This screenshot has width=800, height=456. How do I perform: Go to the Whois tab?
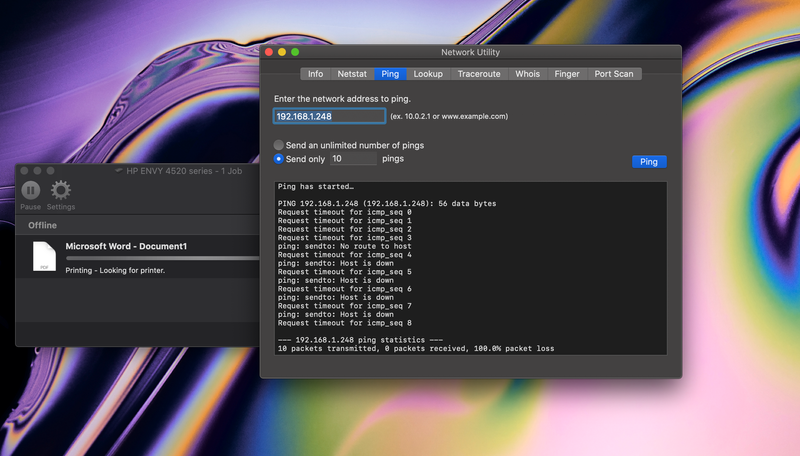point(527,74)
